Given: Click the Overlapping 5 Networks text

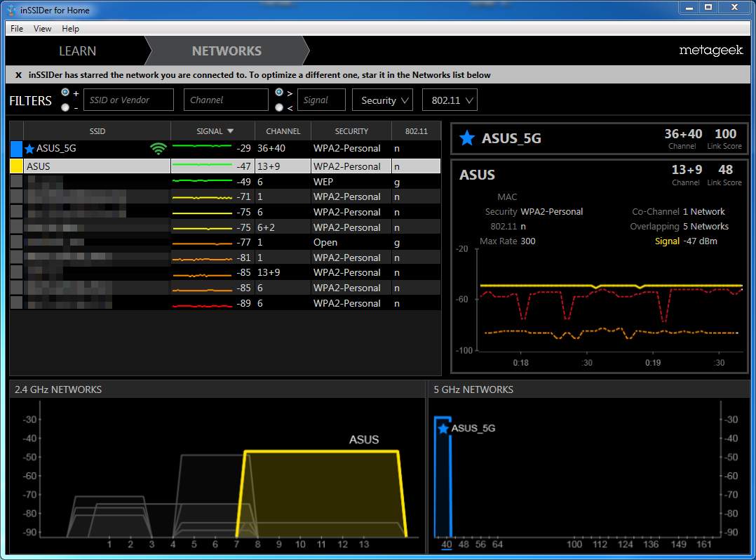Looking at the screenshot, I should point(679,226).
